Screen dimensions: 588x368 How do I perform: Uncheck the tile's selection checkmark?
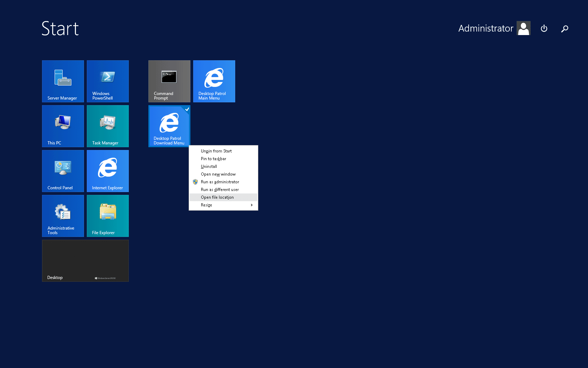[x=187, y=109]
